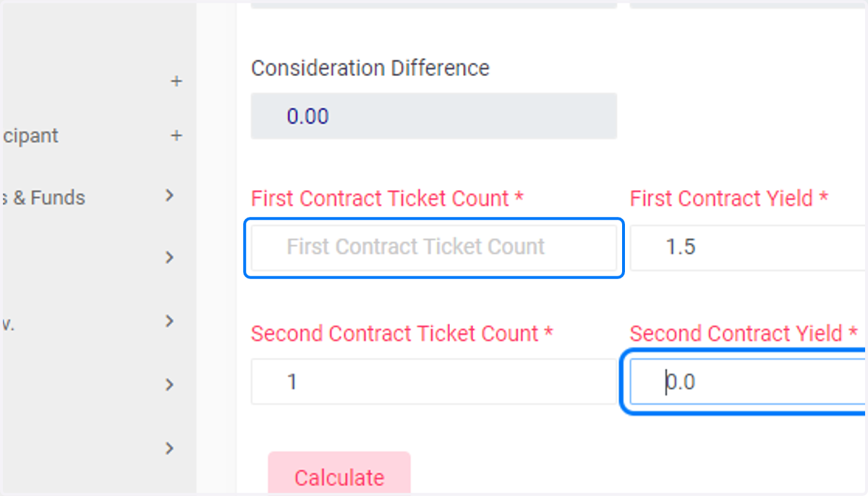The image size is (868, 496).
Task: Expand the chevron next to "& Funds"
Action: (170, 195)
